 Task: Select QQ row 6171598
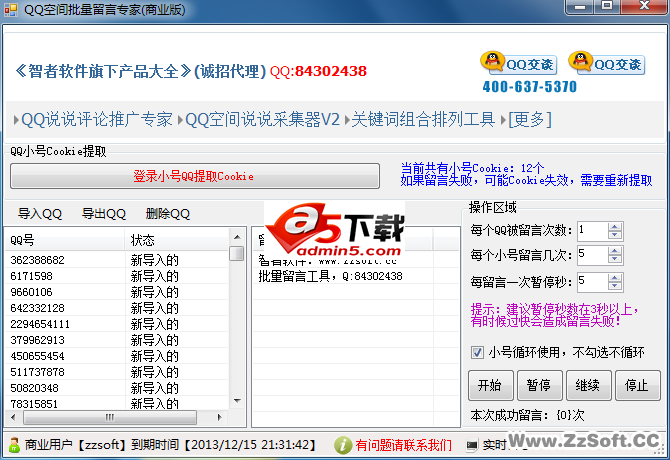(117, 276)
